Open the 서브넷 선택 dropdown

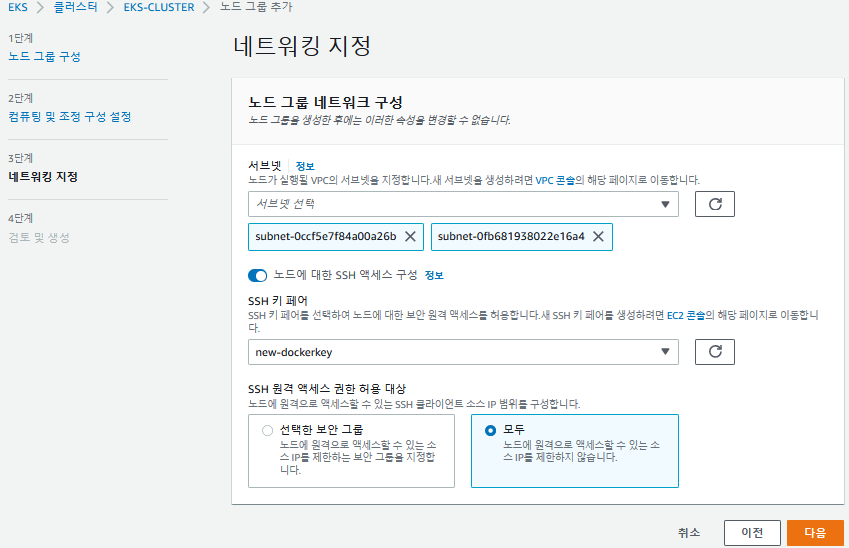[463, 204]
